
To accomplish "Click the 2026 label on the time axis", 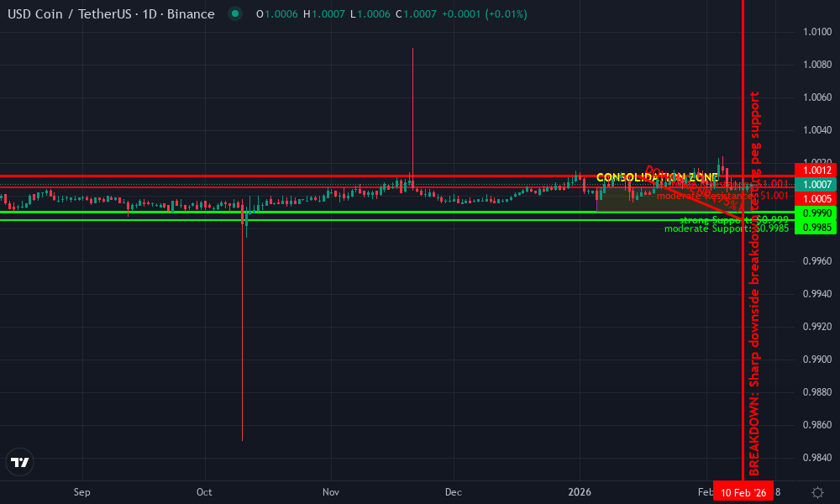I will (580, 493).
